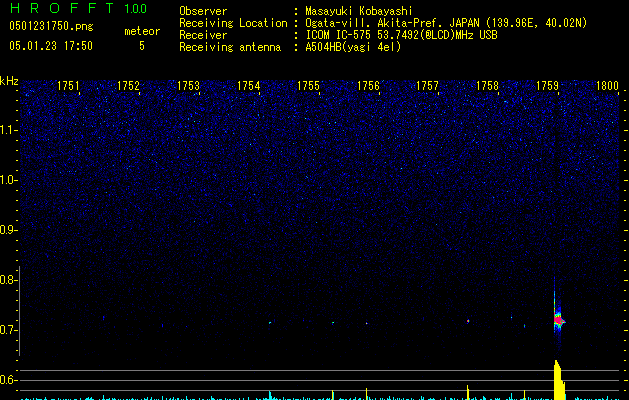629x400 pixels.
Task: Click the HROFFT 1.0.0 title text
Action: click(x=78, y=8)
